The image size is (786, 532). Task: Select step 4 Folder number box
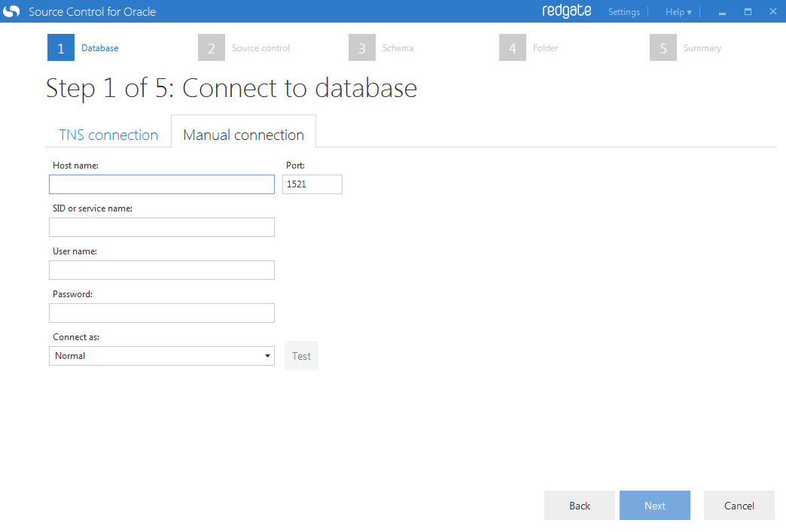[512, 47]
